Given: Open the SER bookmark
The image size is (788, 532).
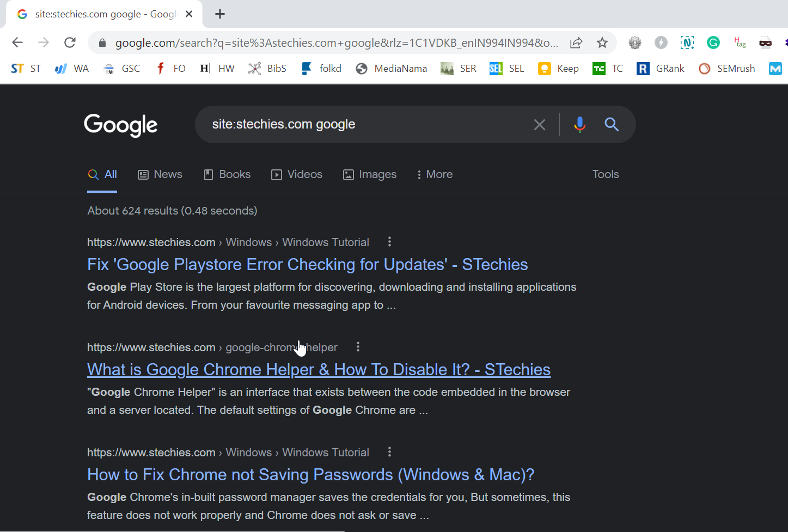Looking at the screenshot, I should pyautogui.click(x=459, y=69).
